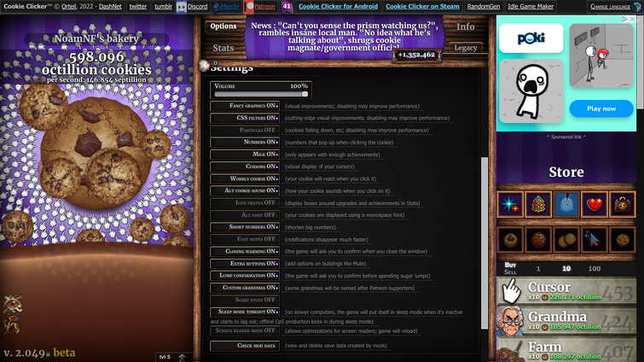Click the Discord logo icon
The width and height of the screenshot is (644, 362).
[181, 7]
